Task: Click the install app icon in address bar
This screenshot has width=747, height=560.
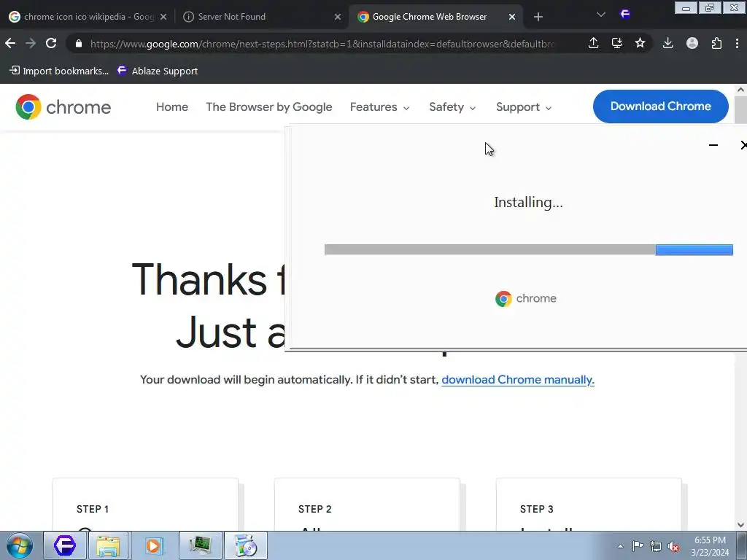Action: (617, 43)
